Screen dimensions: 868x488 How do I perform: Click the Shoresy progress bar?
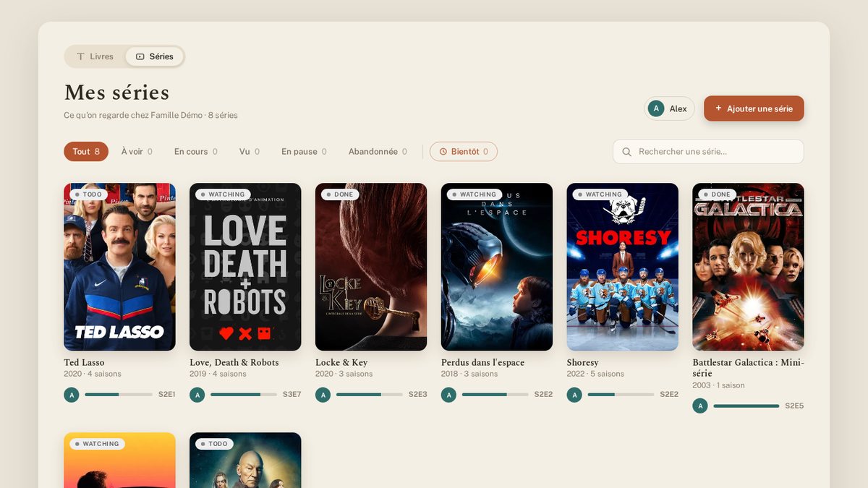point(621,395)
